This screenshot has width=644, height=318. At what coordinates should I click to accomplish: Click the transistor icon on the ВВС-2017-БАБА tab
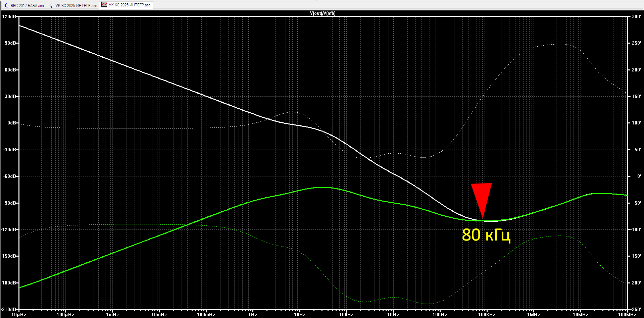(x=6, y=5)
